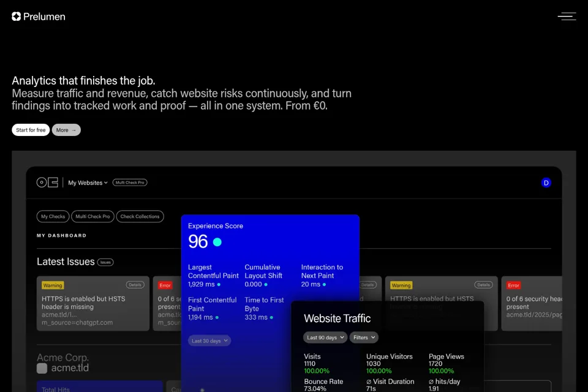Image resolution: width=588 pixels, height=392 pixels.
Task: Click the Prelumen brand name
Action: tap(44, 17)
